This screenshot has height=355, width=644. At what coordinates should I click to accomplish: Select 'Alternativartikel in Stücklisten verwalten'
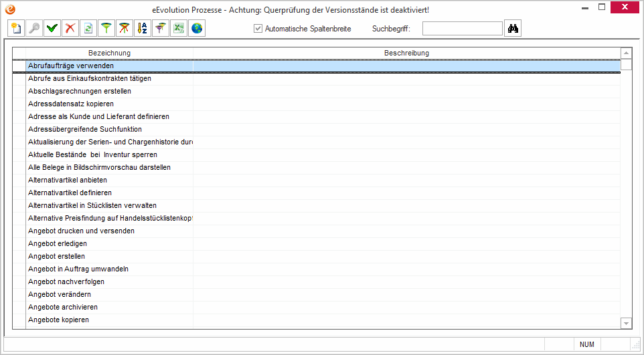pyautogui.click(x=316, y=206)
